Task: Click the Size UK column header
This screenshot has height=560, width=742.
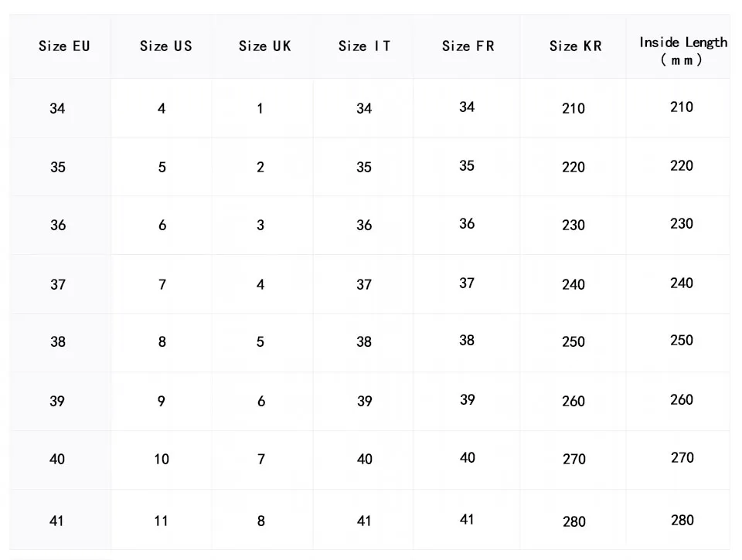Action: (x=264, y=46)
